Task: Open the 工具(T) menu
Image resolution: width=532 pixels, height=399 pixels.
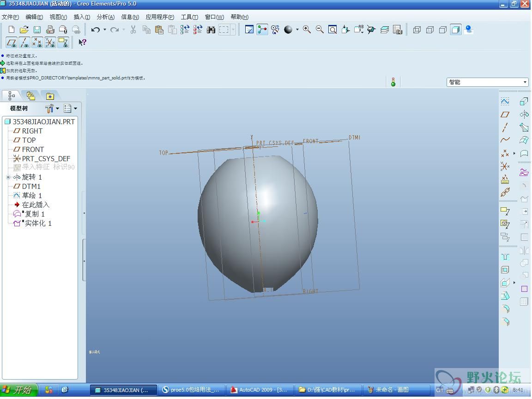Action: tap(189, 17)
